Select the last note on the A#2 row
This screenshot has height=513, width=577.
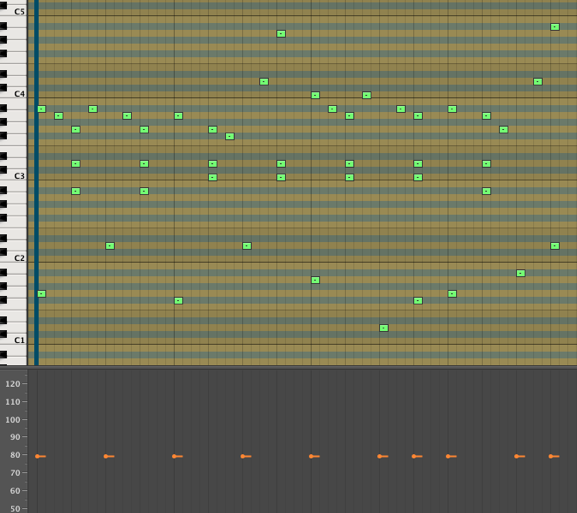coord(486,191)
